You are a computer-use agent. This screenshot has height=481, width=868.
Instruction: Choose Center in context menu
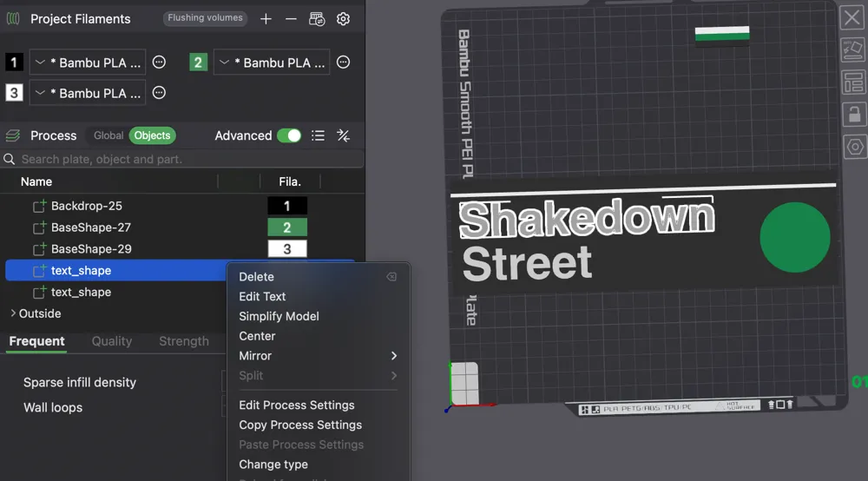click(257, 336)
